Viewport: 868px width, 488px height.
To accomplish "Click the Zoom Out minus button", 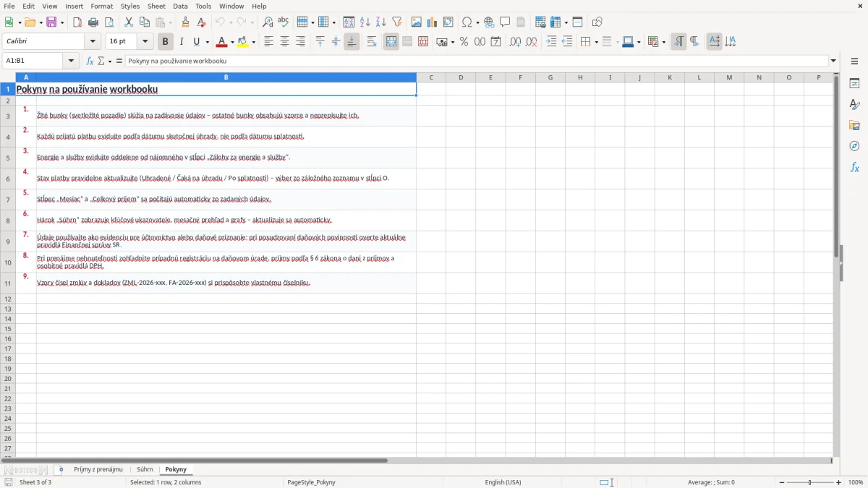I will tap(782, 482).
